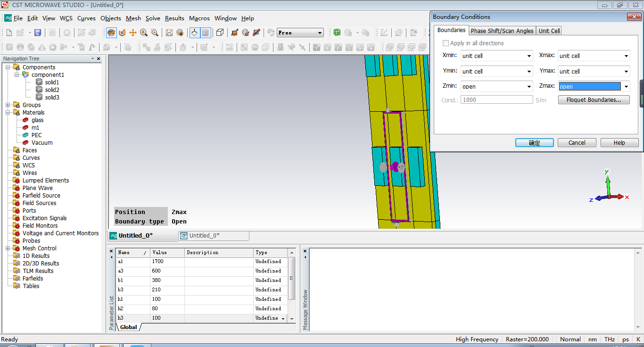Open the Xmax boundary dropdown
This screenshot has width=644, height=347.
pos(626,56)
